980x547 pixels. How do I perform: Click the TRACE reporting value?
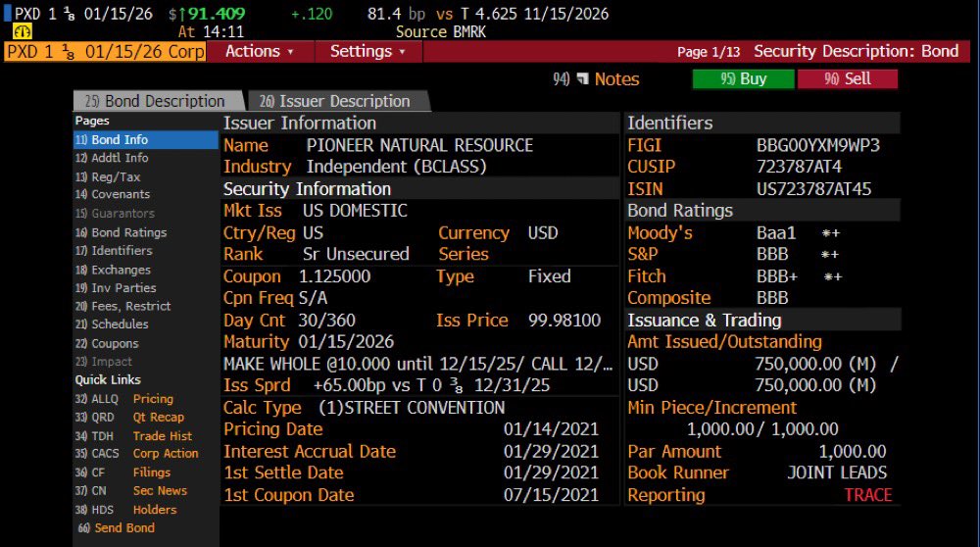pos(868,495)
